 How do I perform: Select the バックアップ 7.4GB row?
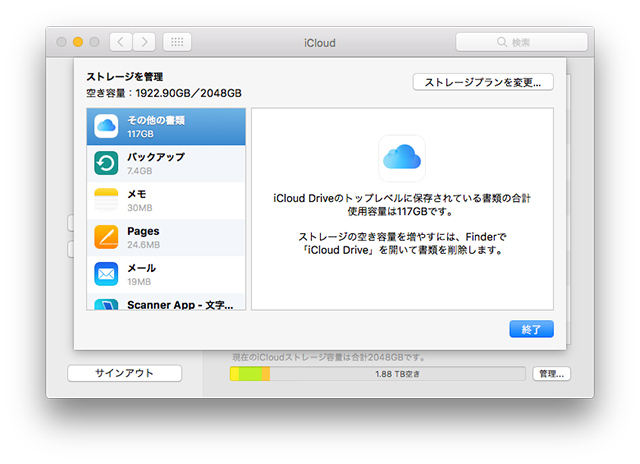(x=166, y=163)
